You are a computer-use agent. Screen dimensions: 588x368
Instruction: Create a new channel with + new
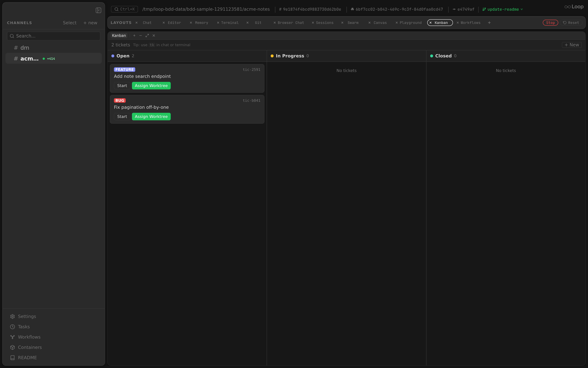coord(90,23)
